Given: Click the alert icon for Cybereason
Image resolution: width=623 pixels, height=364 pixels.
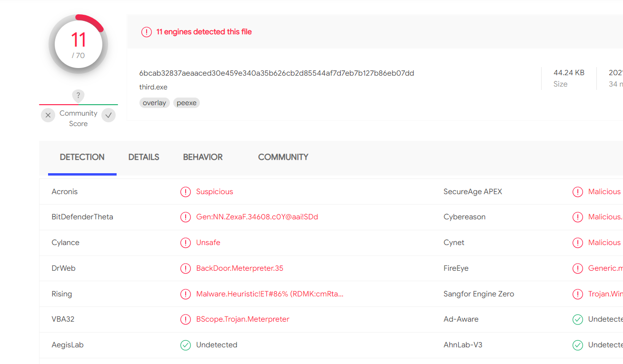Looking at the screenshot, I should click(x=578, y=217).
